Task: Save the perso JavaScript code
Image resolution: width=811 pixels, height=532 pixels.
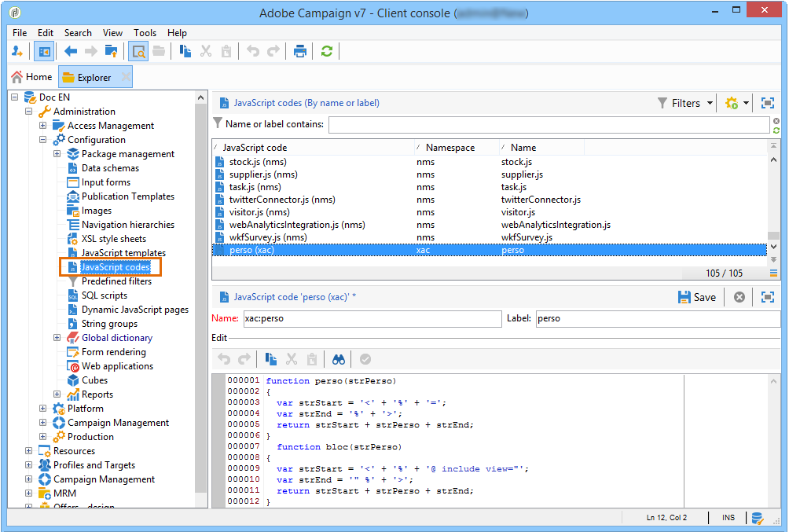Action: pos(696,297)
